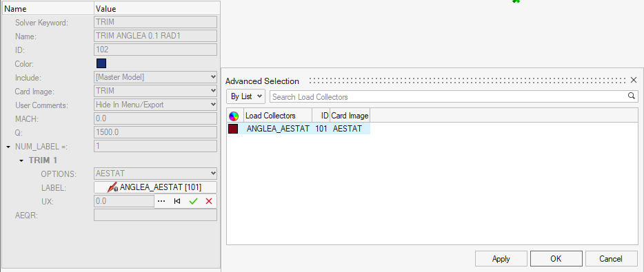The image size is (644, 272).
Task: Click the AEQR value field
Action: click(155, 216)
